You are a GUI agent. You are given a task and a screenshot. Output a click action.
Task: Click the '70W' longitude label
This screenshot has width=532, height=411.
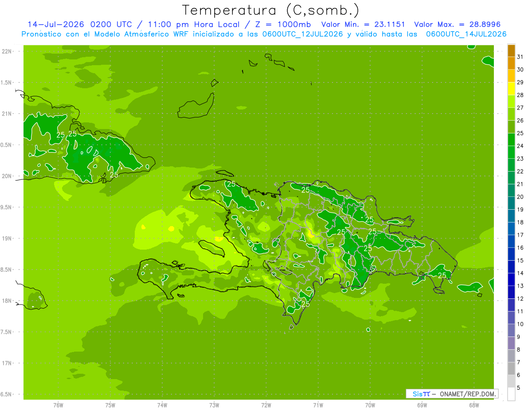(x=370, y=405)
